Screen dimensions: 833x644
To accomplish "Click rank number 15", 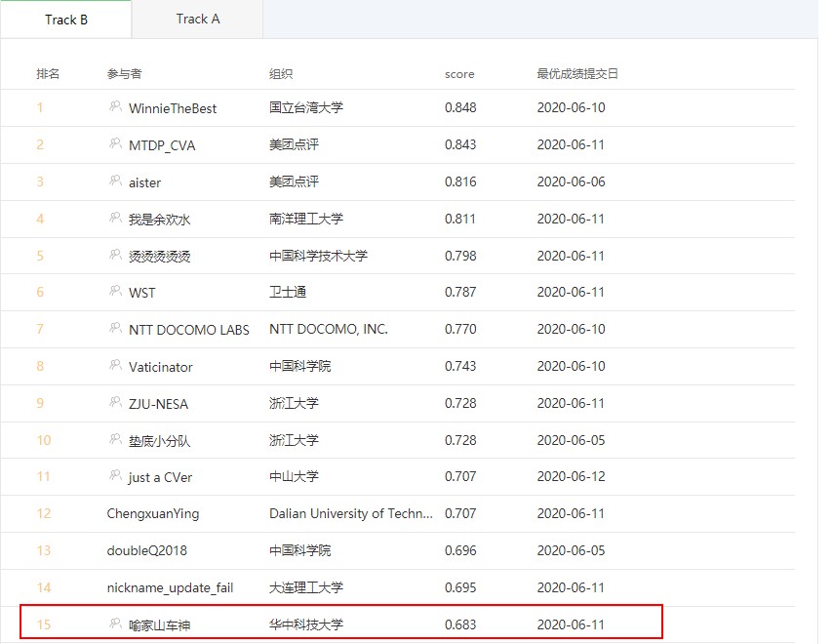I will [44, 624].
